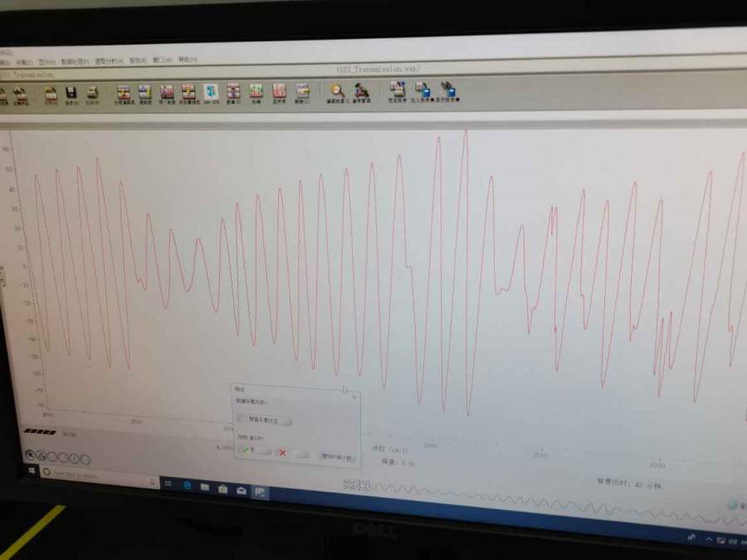Viewport: 747px width, 560px height.
Task: Click the wide middle button in the dialog
Action: [264, 420]
